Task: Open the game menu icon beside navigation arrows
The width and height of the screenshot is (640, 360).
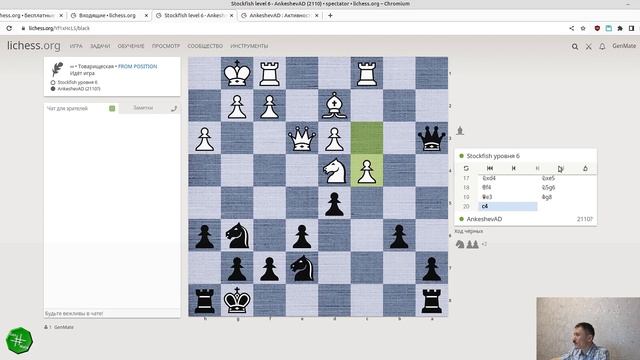Action: pos(585,168)
